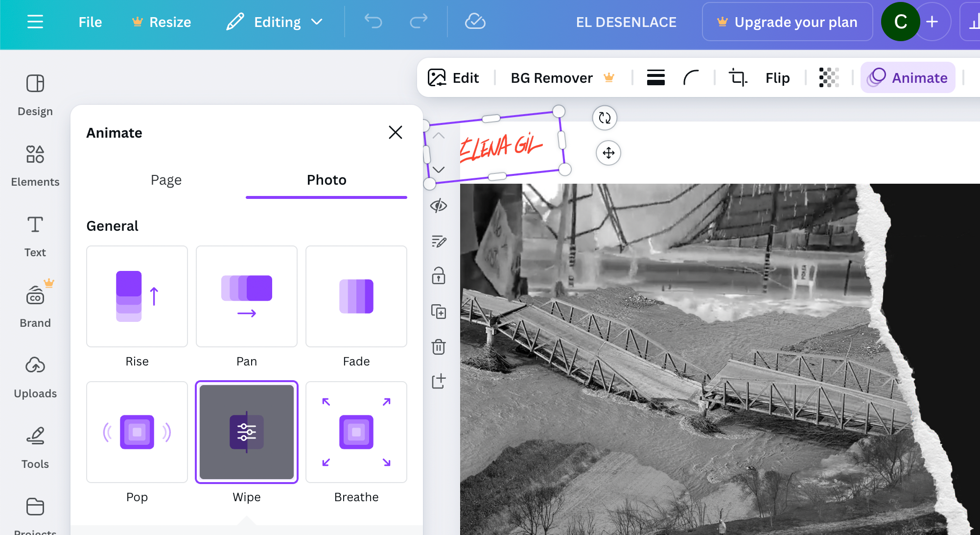This screenshot has width=980, height=535.
Task: Click the Flip button
Action: (x=777, y=78)
